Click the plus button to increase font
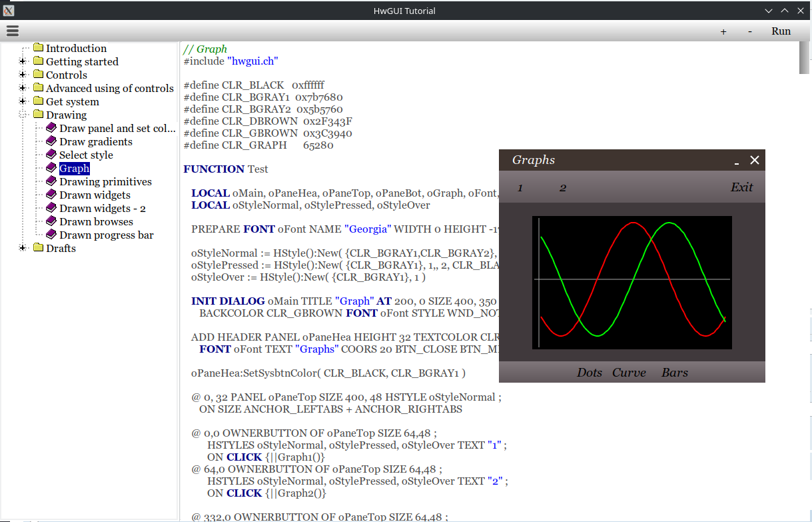Image resolution: width=812 pixels, height=522 pixels. (723, 31)
